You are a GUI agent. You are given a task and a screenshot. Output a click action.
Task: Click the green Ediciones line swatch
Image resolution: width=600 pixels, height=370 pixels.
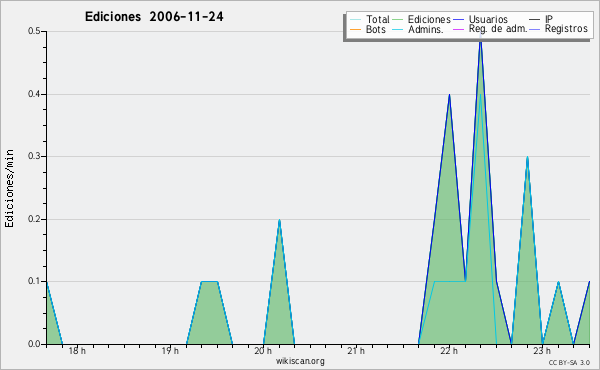[398, 20]
